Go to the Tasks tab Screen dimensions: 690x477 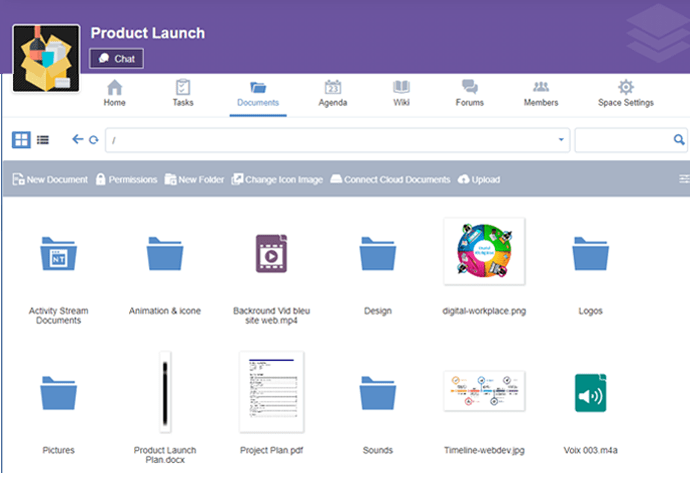(x=183, y=93)
